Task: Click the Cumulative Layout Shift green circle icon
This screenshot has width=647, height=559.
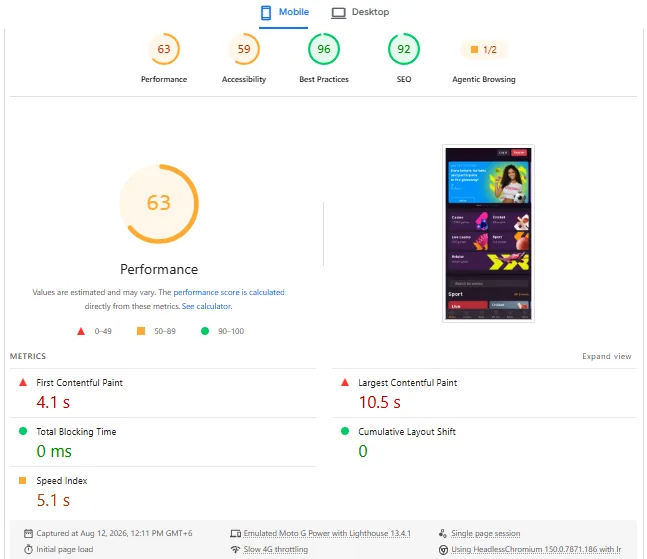Action: click(x=345, y=431)
